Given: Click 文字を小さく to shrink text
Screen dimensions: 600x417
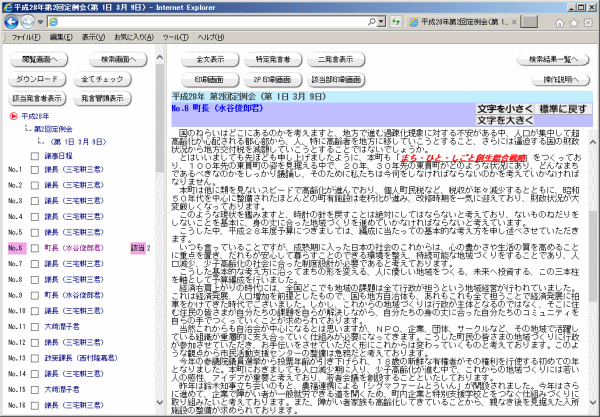Looking at the screenshot, I should (505, 109).
